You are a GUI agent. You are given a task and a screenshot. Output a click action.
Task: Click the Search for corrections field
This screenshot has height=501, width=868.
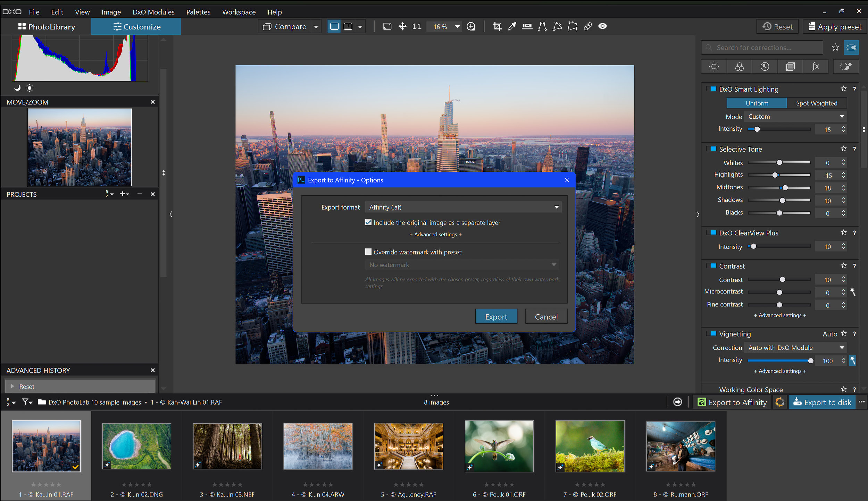pos(762,48)
